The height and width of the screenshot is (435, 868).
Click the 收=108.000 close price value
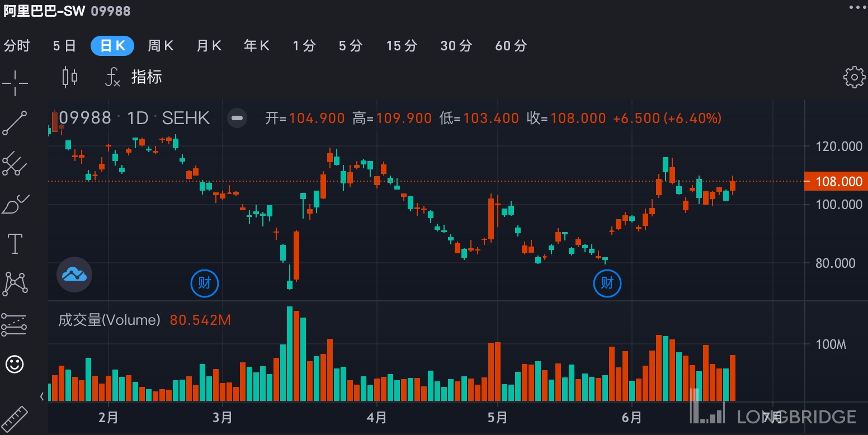click(x=567, y=118)
